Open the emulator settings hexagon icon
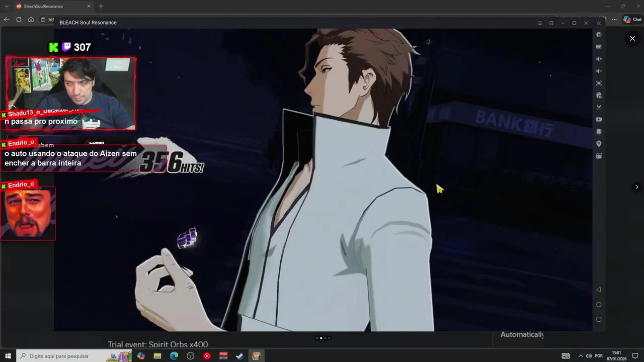The height and width of the screenshot is (362, 644). click(x=599, y=35)
